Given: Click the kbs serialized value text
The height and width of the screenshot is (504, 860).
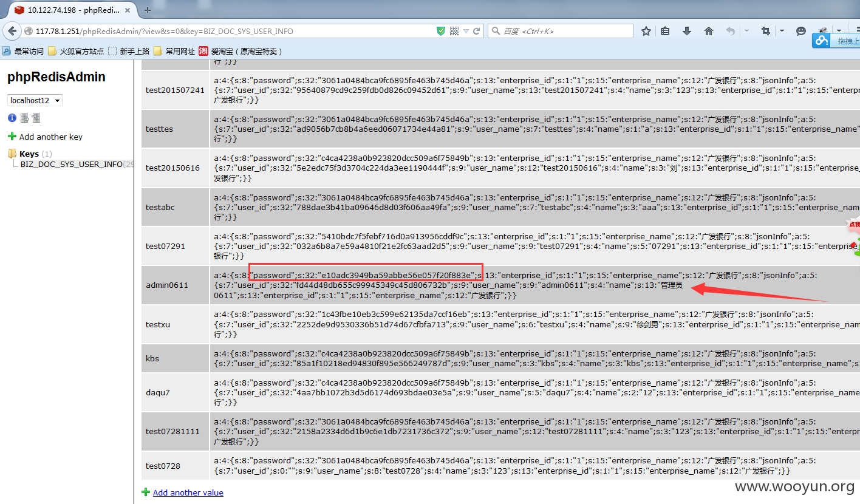Looking at the screenshot, I should coord(535,358).
